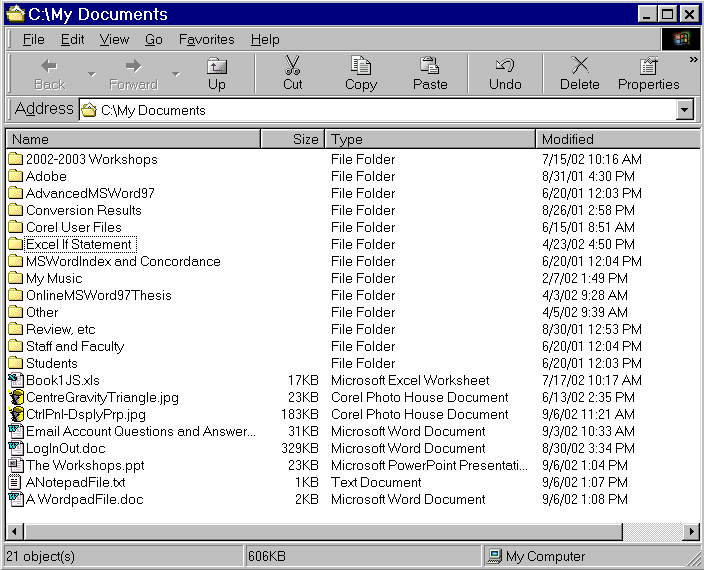Click the Copy toolbar icon
The width and height of the screenshot is (704, 570).
pyautogui.click(x=361, y=66)
